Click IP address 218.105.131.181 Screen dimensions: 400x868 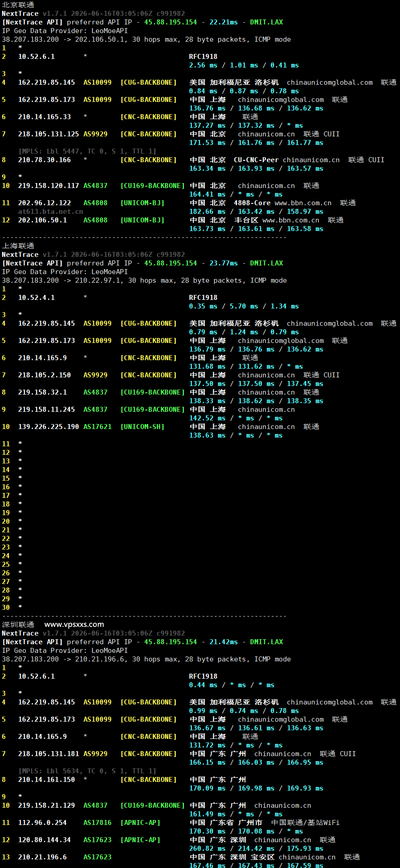tap(48, 754)
